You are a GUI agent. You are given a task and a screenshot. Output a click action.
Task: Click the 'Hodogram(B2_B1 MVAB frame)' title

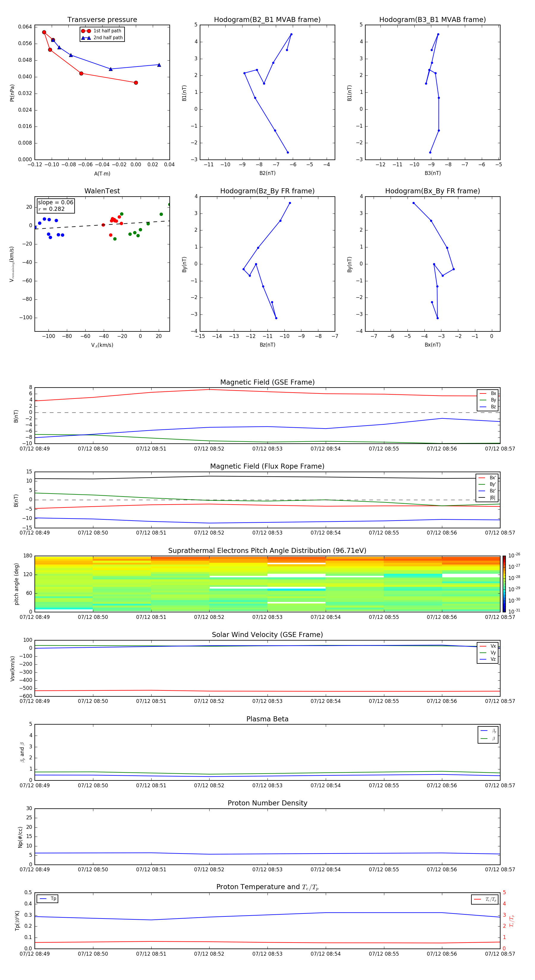click(x=267, y=20)
